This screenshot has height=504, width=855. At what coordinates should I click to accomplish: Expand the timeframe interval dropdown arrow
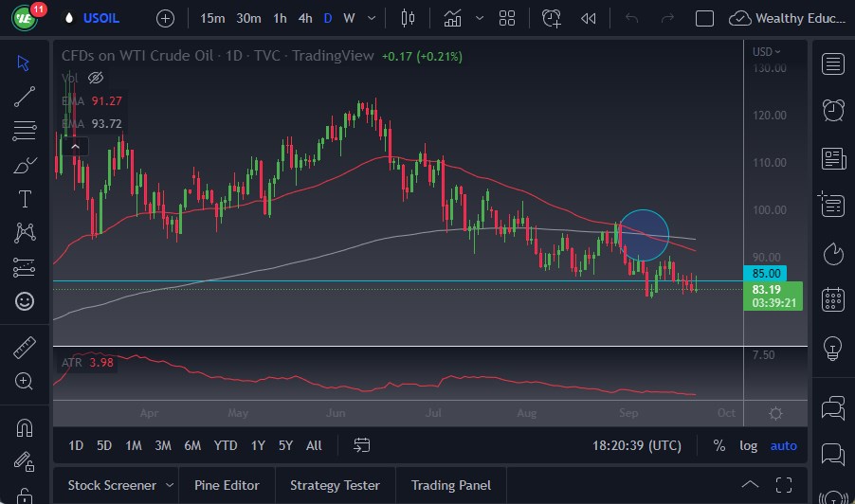(372, 18)
